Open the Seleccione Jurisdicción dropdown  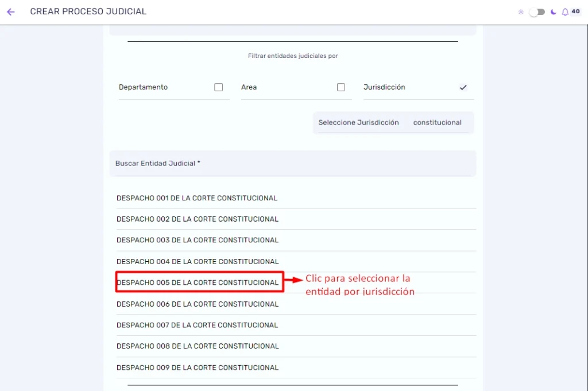tap(393, 123)
